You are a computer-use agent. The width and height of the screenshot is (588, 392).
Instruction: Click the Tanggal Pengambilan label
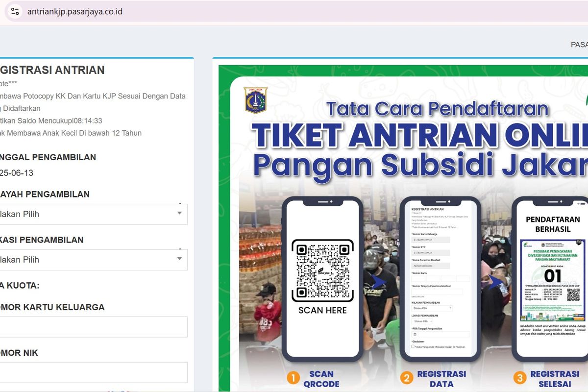point(48,157)
